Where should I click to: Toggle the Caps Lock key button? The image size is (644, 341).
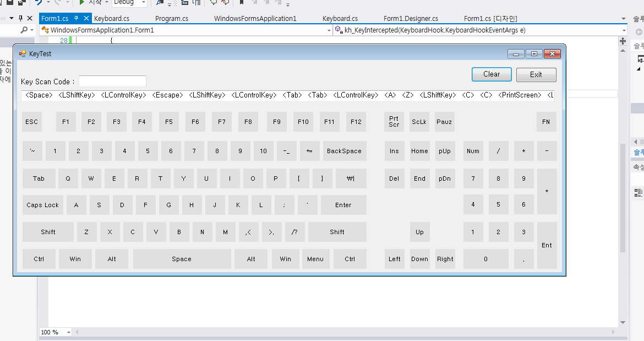pos(43,205)
